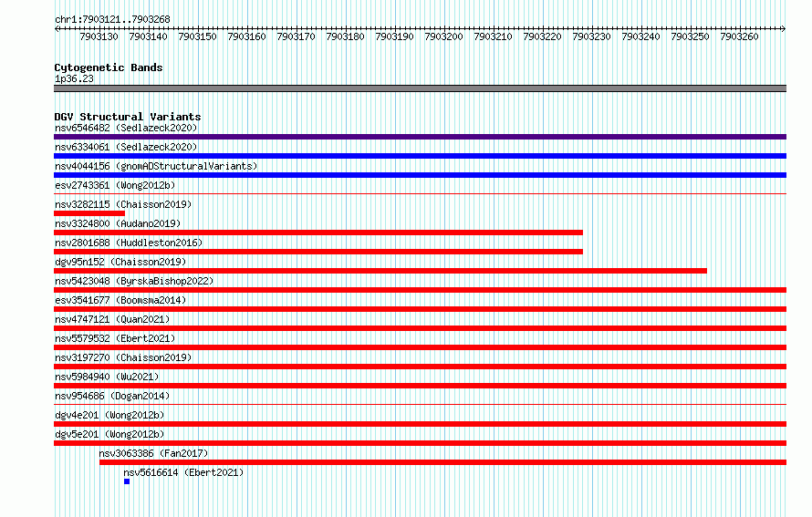Click ruler position 7903170
Image resolution: width=812 pixels, height=517 pixels.
tap(296, 36)
